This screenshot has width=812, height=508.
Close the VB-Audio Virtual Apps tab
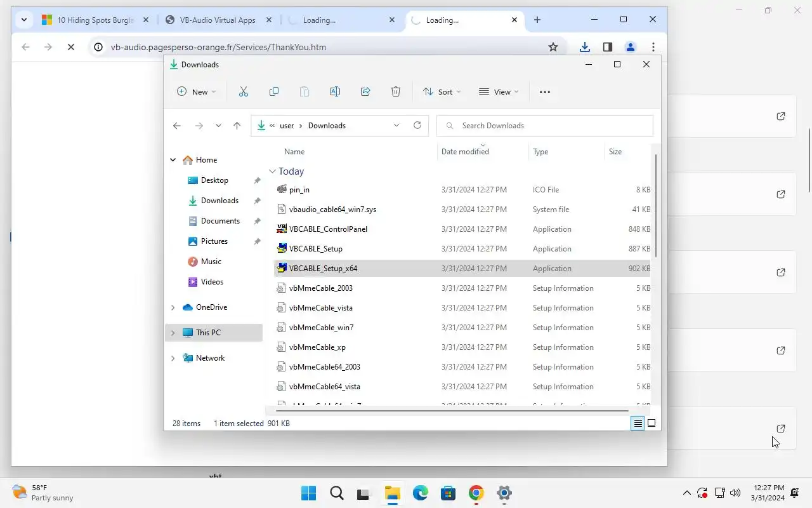(x=268, y=20)
